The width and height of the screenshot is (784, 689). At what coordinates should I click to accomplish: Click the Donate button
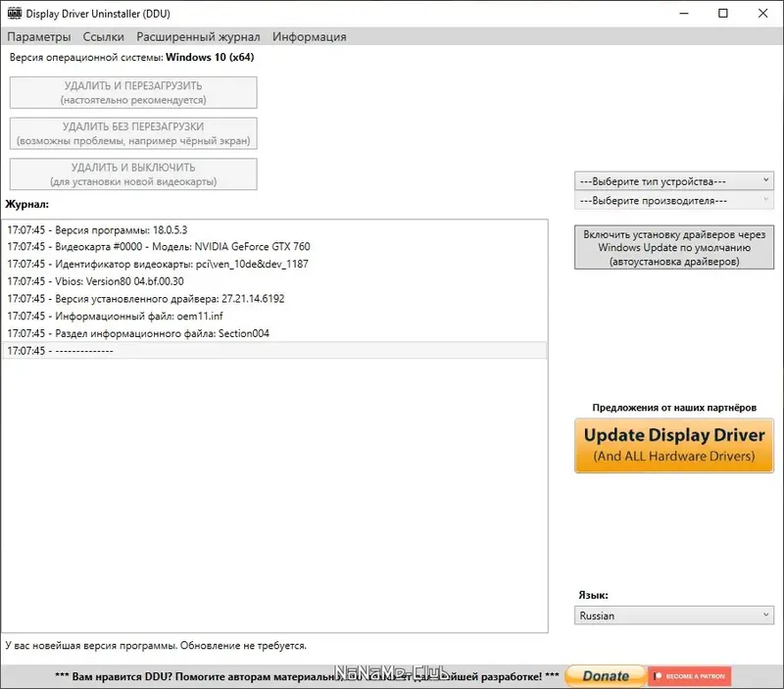click(x=606, y=676)
